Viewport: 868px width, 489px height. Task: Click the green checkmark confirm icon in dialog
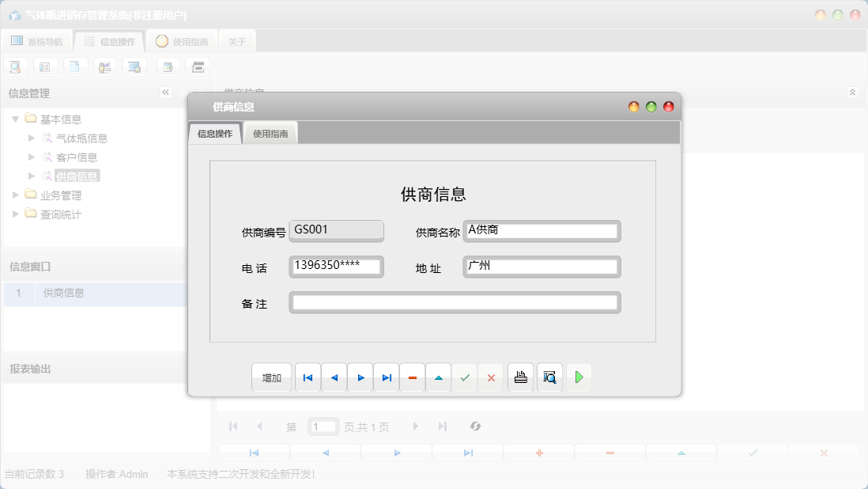(465, 378)
